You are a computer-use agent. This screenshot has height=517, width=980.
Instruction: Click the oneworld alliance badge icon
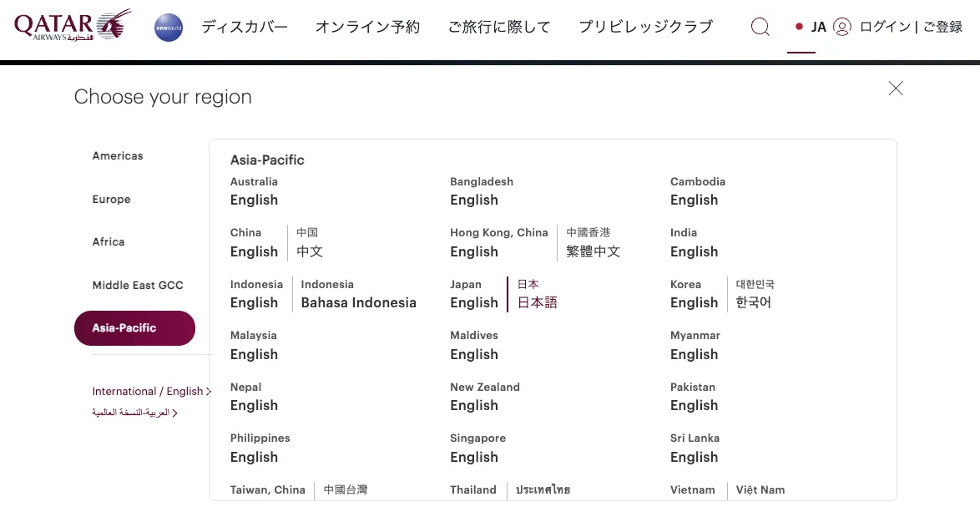(x=169, y=28)
